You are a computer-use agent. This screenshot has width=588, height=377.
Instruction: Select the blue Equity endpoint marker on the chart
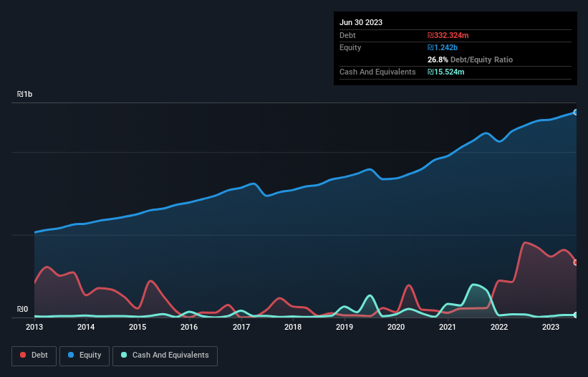pos(576,112)
